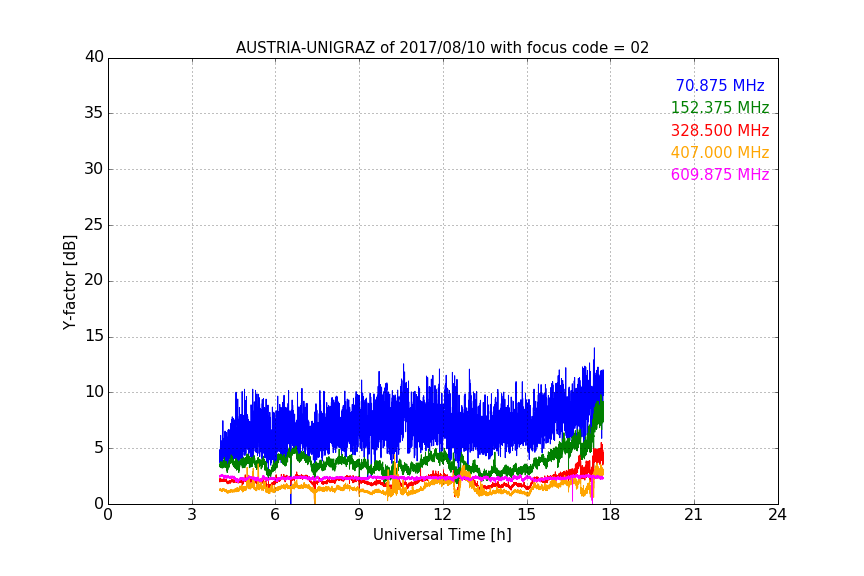
Task: Click the y-axis tick value 5
Action: [99, 448]
